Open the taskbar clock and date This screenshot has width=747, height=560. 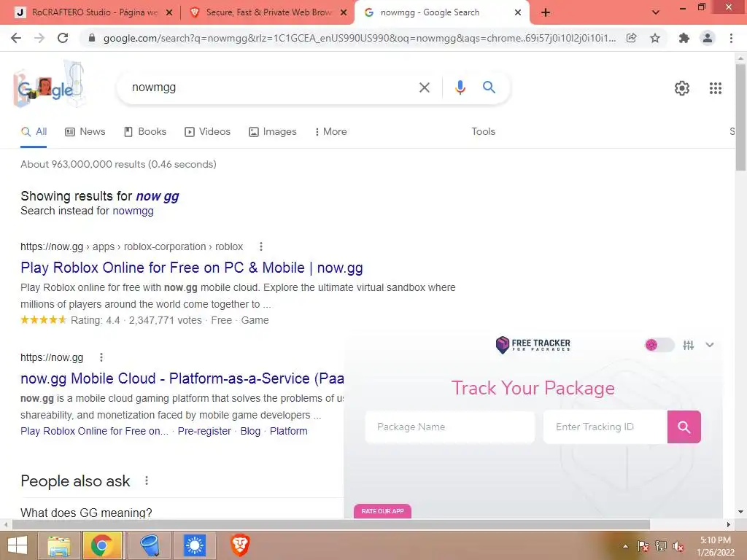pyautogui.click(x=716, y=546)
